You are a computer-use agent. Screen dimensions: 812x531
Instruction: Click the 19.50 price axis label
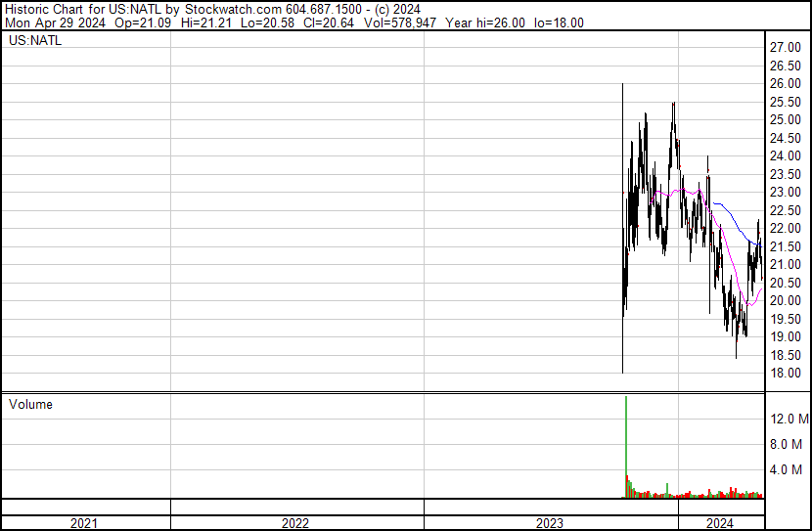[x=785, y=319]
